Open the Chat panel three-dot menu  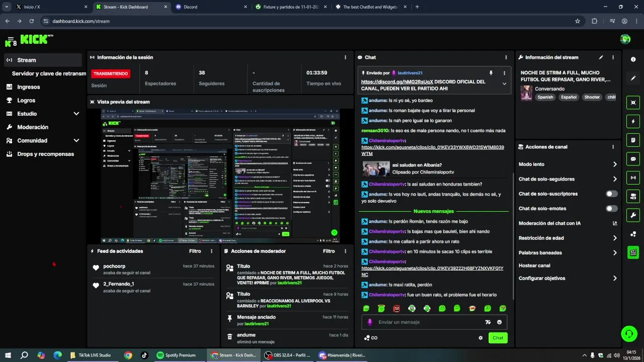click(x=506, y=57)
